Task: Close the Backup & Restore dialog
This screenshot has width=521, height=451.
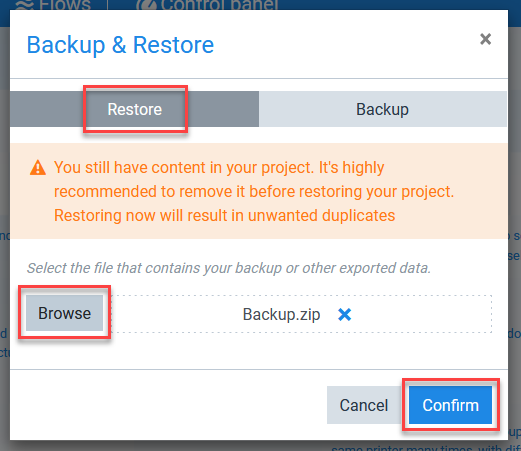Action: pos(485,39)
